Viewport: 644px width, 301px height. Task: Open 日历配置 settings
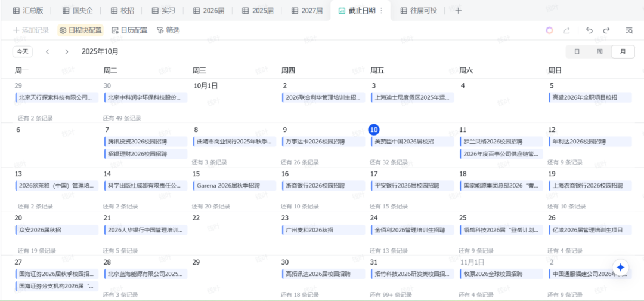point(129,30)
